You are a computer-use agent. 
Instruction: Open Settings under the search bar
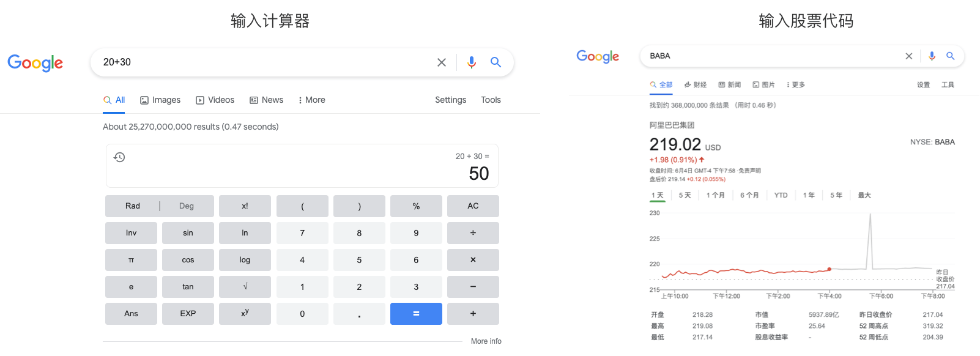[450, 100]
